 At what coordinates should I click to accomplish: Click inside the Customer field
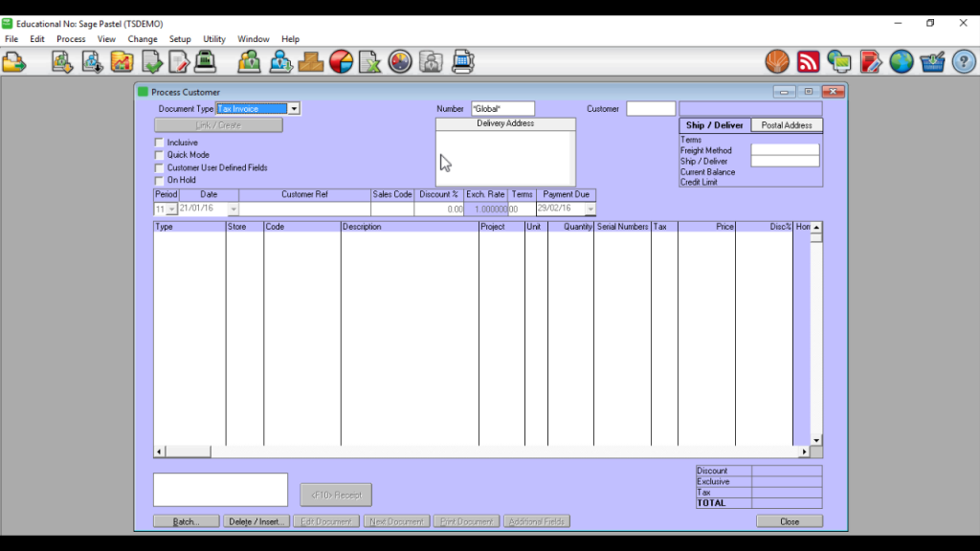pos(651,108)
